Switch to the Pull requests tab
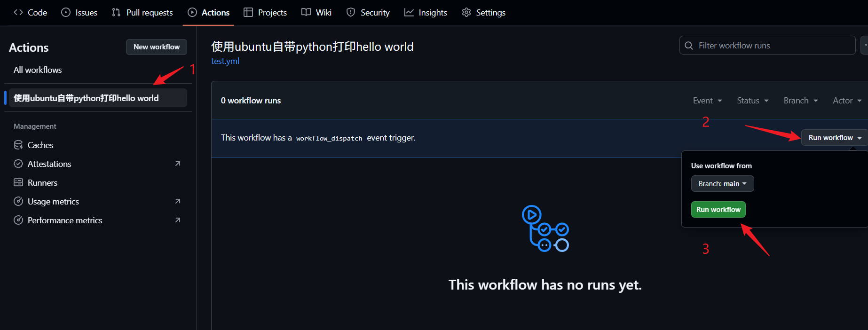Viewport: 868px width, 330px height. (142, 13)
